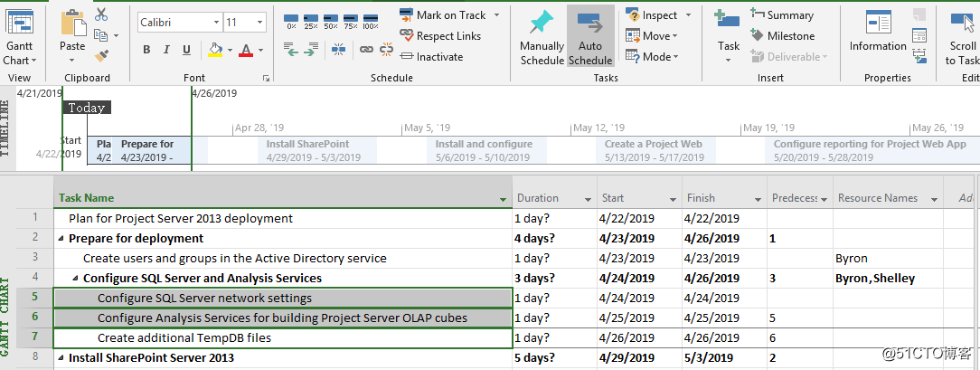Open the Copy dropdown arrow

[x=117, y=36]
